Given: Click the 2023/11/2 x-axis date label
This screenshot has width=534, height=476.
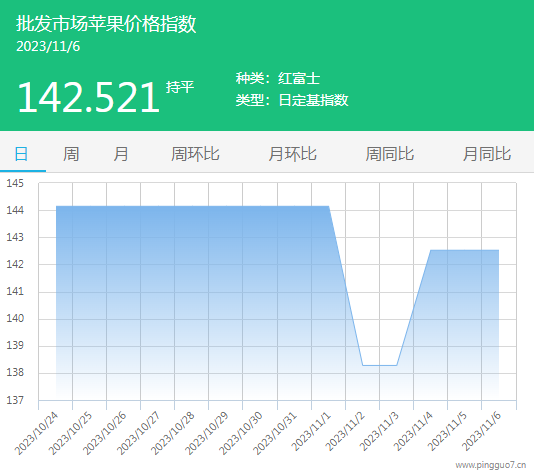Looking at the screenshot, I should pyautogui.click(x=345, y=431).
